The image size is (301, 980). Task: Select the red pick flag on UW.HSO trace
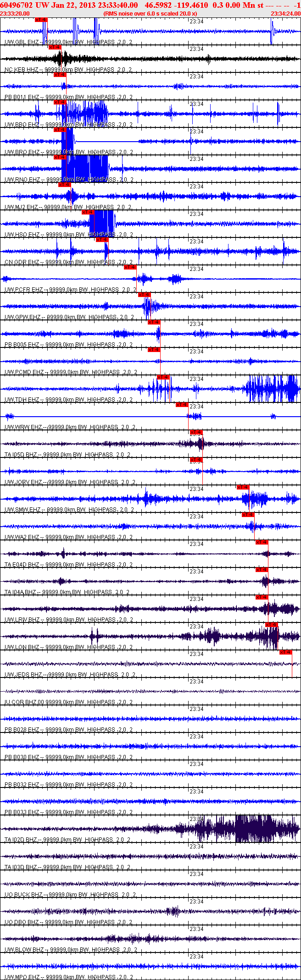point(88,212)
